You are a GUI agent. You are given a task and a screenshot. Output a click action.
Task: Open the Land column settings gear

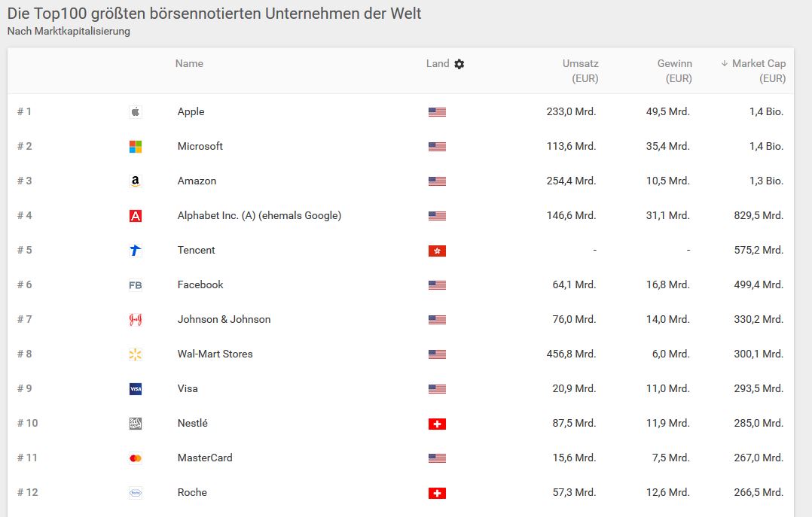459,64
